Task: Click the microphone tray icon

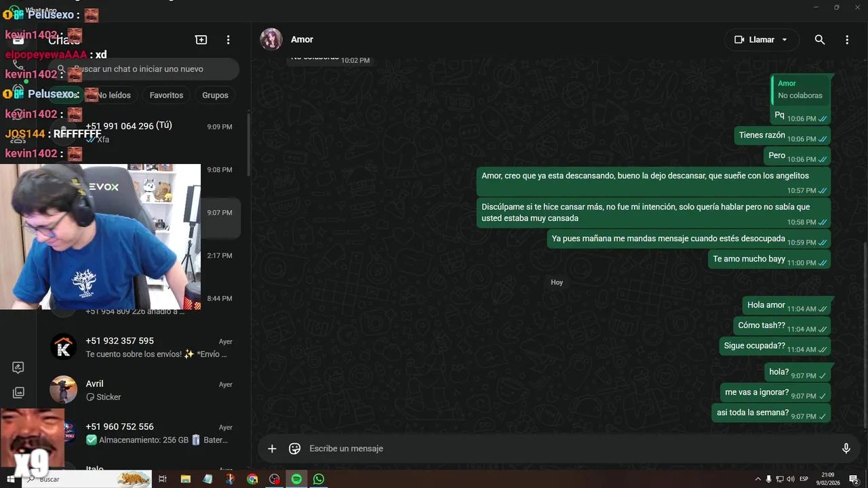Action: pyautogui.click(x=768, y=479)
